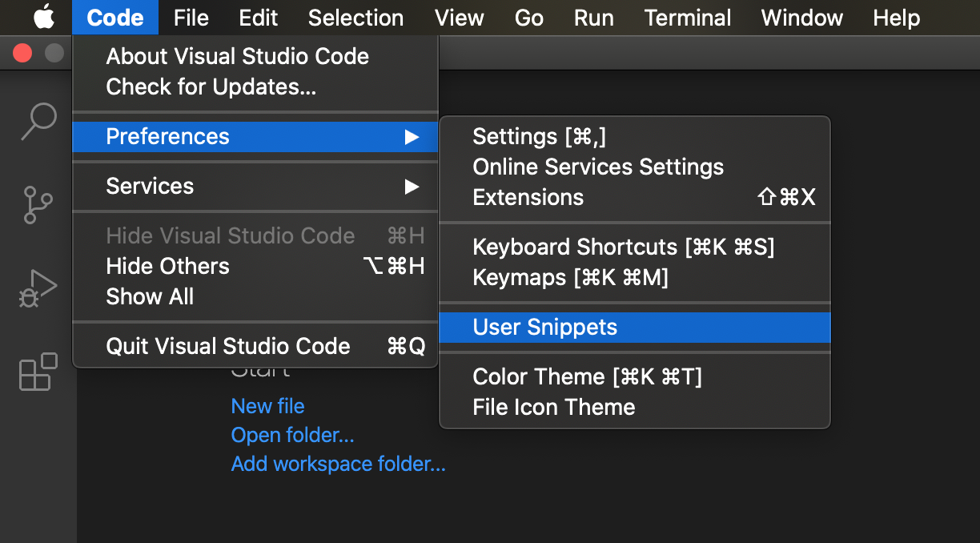The width and height of the screenshot is (980, 543).
Task: Open the Help menu
Action: point(897,18)
